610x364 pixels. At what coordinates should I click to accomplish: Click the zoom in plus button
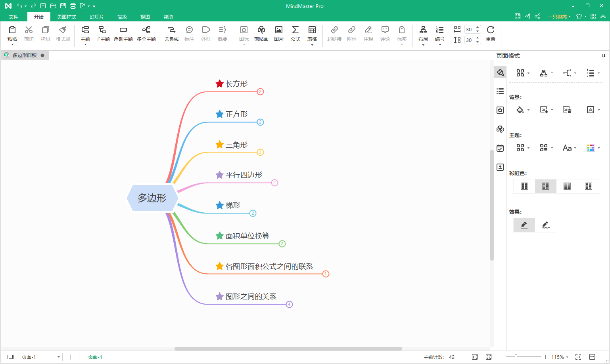pyautogui.click(x=545, y=357)
